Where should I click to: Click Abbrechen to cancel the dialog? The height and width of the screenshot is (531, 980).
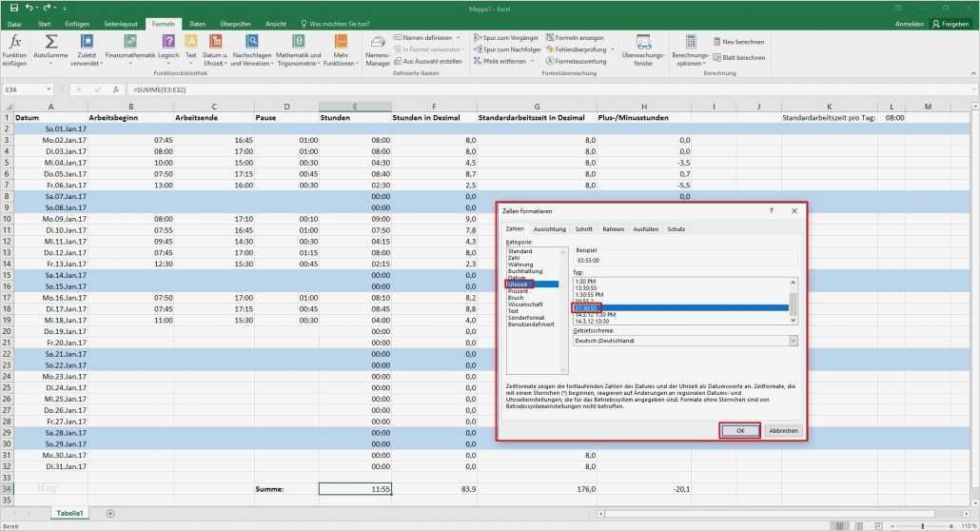pos(783,430)
